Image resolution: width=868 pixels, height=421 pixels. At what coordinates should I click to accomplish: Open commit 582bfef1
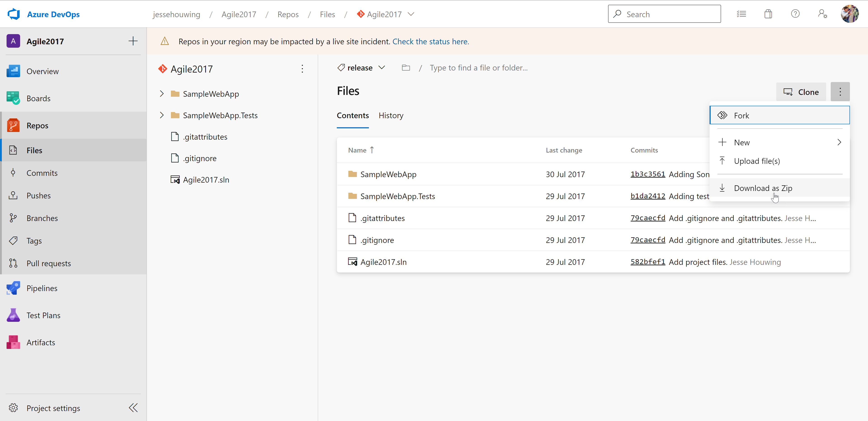coord(648,262)
